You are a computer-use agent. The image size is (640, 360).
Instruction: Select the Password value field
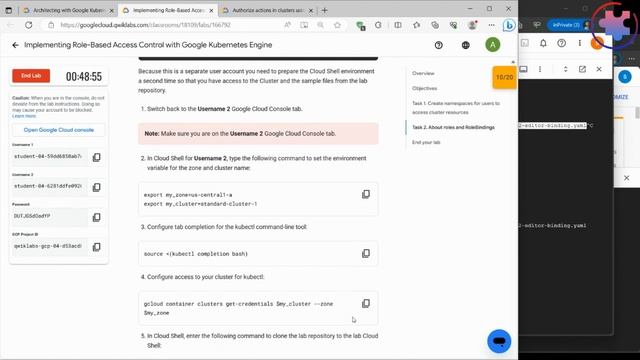pos(49,216)
